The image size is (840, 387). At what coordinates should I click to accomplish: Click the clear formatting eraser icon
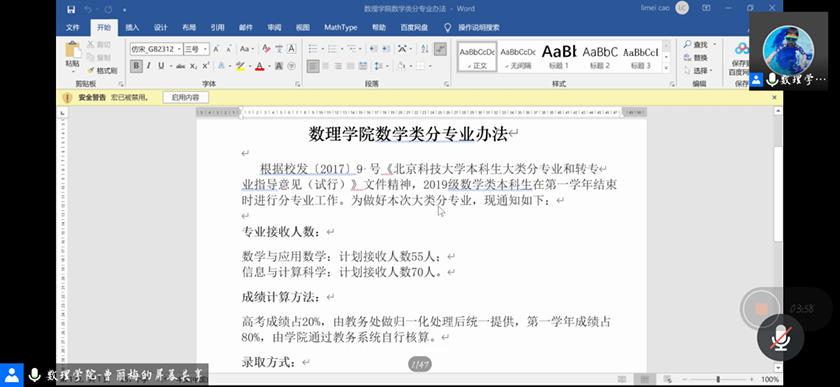(266, 49)
